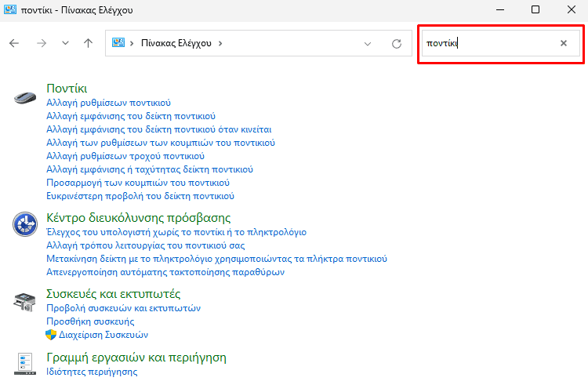Select Πίνακας Ελέγχου breadcrumb item
This screenshot has height=392, width=588.
pos(176,43)
